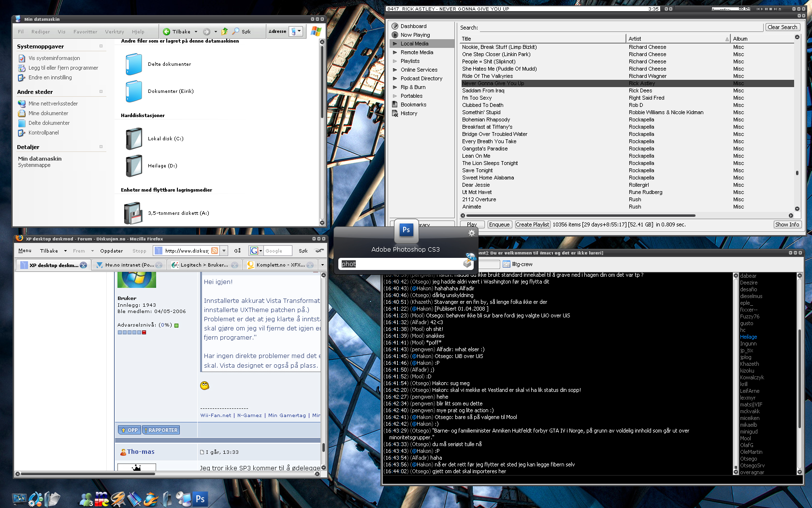The height and width of the screenshot is (508, 812).
Task: Click the OPP button in the forum post
Action: pos(129,430)
